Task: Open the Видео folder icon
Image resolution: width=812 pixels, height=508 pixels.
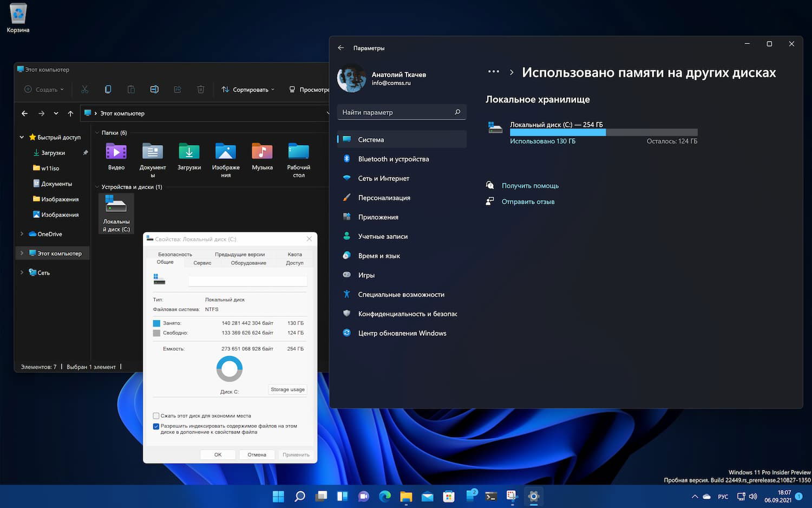Action: [x=116, y=152]
